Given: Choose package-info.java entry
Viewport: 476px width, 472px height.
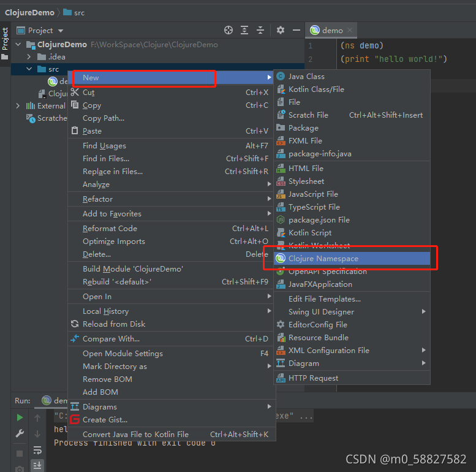Looking at the screenshot, I should click(352, 154).
